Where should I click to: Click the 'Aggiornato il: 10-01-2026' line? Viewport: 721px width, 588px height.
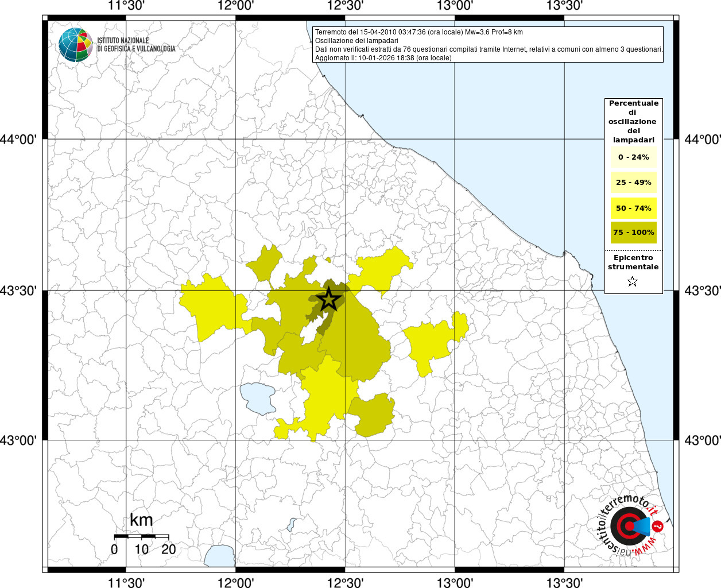[x=383, y=58]
